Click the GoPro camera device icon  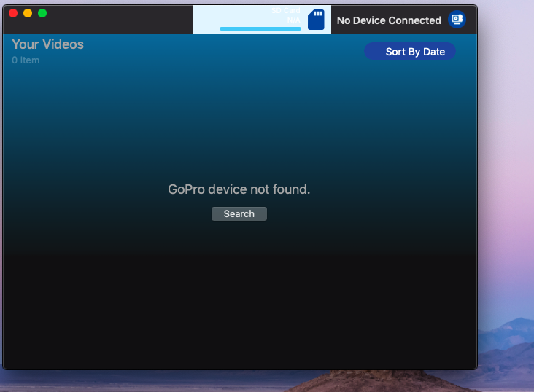tap(457, 20)
